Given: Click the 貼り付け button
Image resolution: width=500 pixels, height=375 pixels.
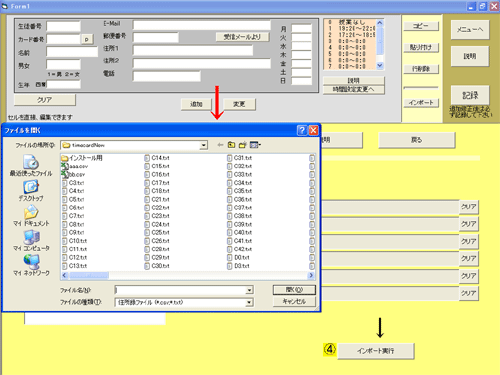Looking at the screenshot, I should (421, 47).
